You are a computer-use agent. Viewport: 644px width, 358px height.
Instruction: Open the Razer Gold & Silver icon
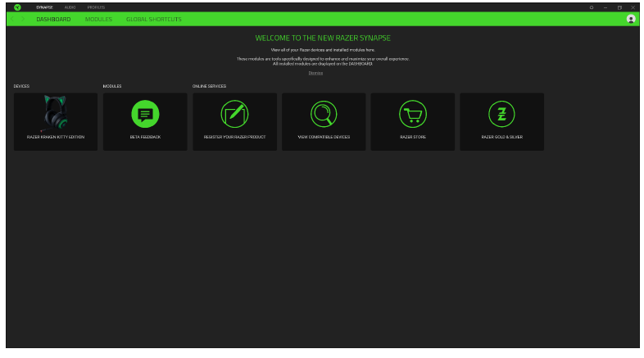pos(502,114)
